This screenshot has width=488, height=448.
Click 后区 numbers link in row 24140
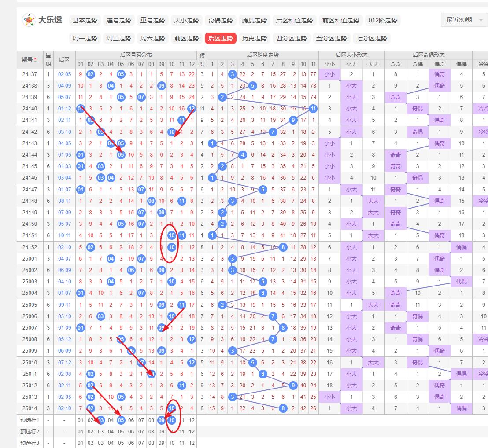tap(64, 109)
